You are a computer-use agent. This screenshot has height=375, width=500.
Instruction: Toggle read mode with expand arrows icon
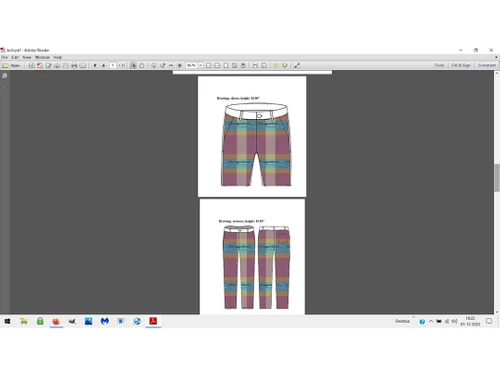point(297,65)
